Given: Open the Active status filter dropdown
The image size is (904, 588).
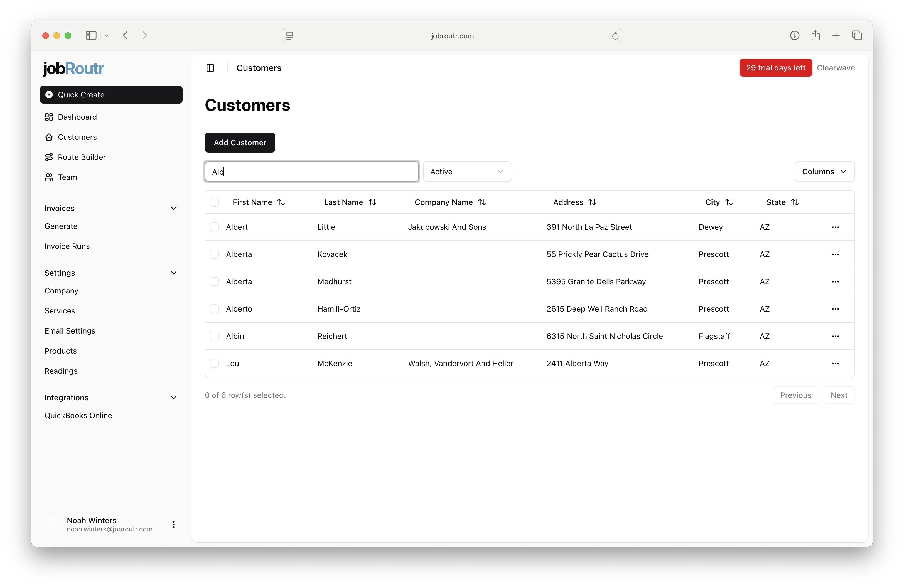Looking at the screenshot, I should point(467,171).
